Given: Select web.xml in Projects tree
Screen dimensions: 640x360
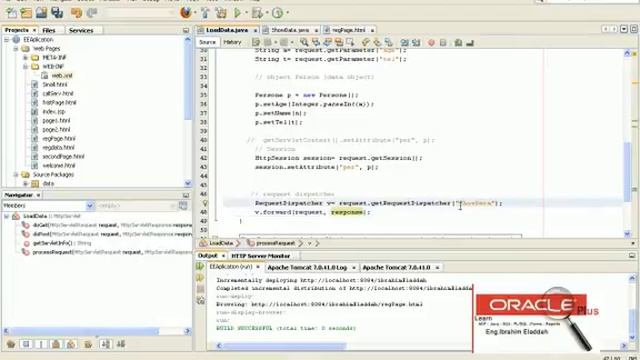Looking at the screenshot, I should point(62,76).
